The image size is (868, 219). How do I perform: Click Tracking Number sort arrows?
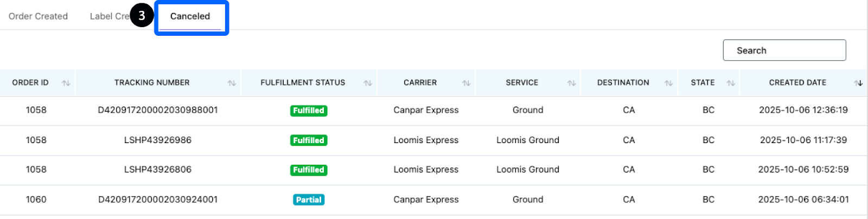tap(232, 83)
